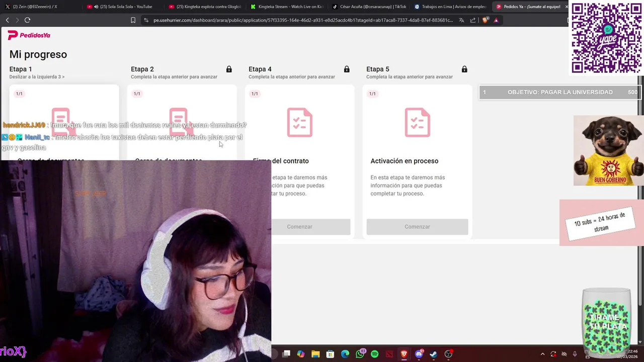Click the Etapa 4 checklist document icon
Viewport: 644px width, 362px height.
click(300, 122)
